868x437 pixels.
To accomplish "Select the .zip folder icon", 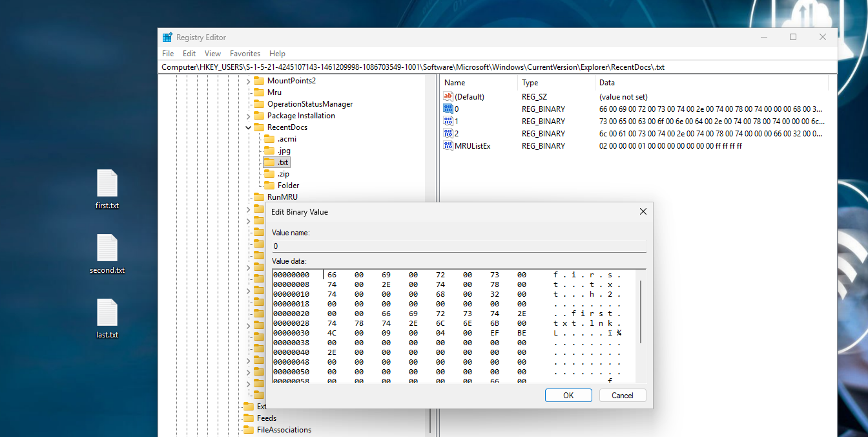I will coord(270,174).
